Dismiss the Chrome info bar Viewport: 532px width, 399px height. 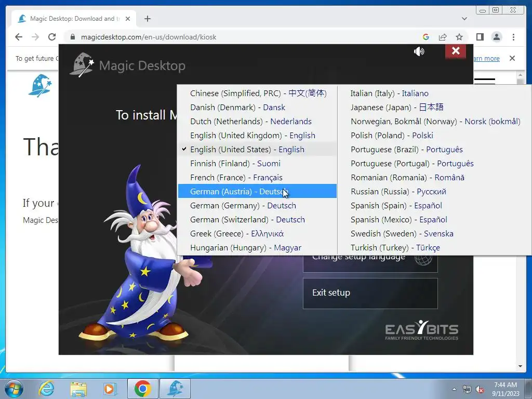[x=512, y=58]
